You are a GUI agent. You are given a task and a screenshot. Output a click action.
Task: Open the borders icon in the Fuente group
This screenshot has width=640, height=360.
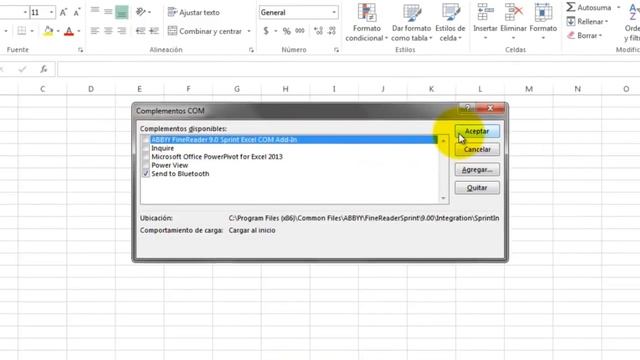click(x=22, y=31)
